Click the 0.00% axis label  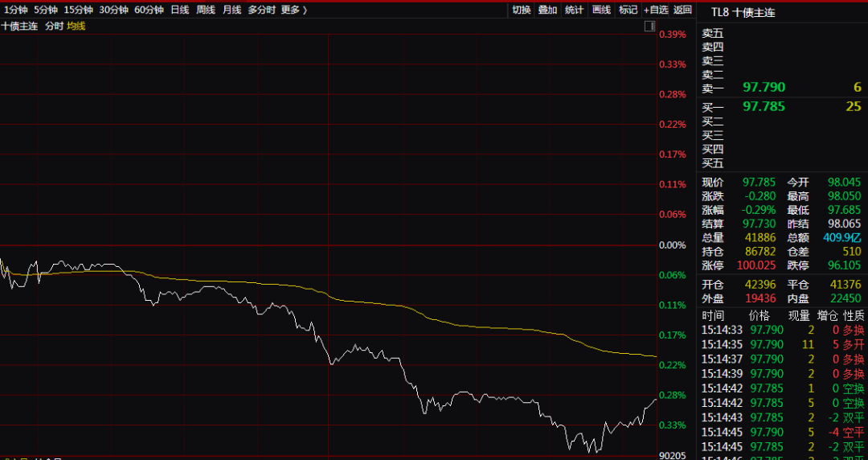672,245
